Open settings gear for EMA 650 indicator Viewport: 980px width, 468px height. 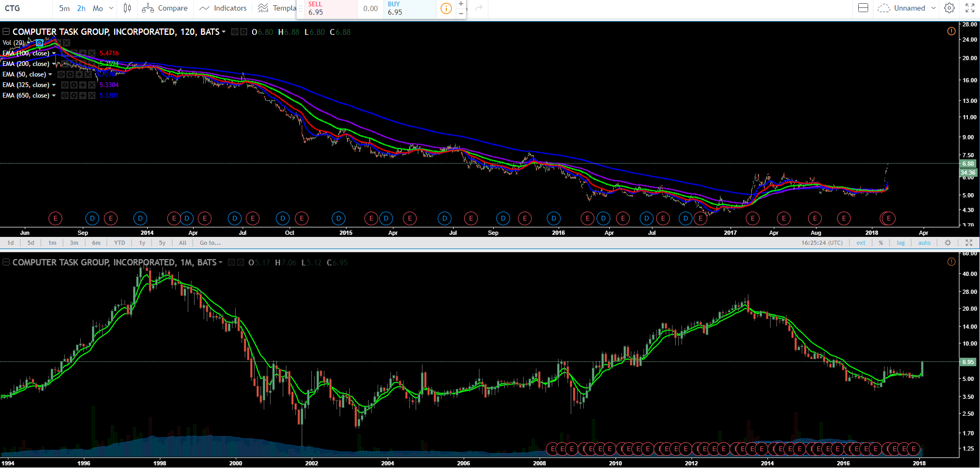tap(74, 95)
